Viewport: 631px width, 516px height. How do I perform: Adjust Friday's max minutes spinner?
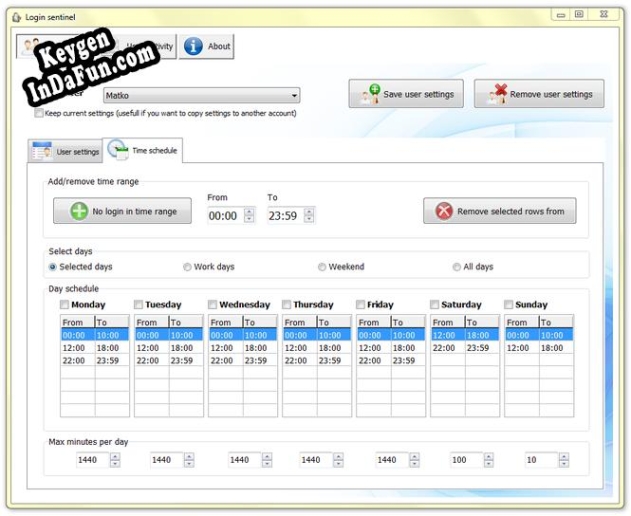point(414,460)
